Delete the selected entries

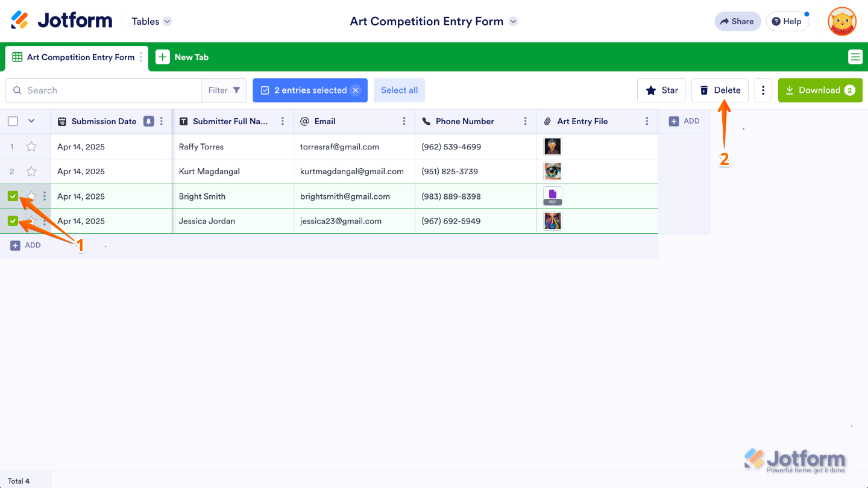[720, 90]
